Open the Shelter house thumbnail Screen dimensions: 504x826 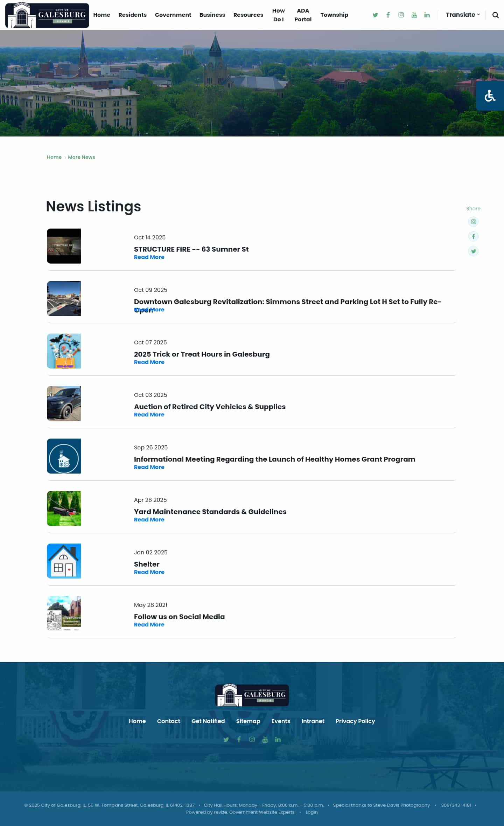coord(64,561)
